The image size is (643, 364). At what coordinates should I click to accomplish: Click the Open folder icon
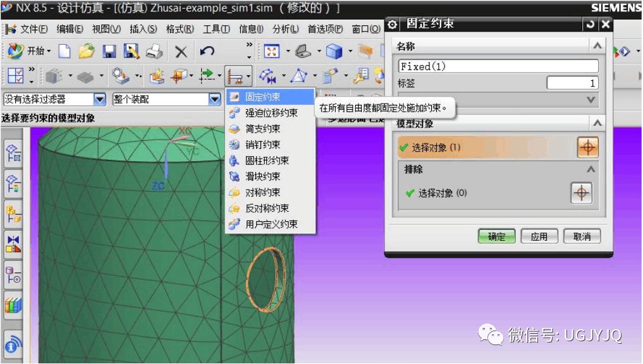click(x=87, y=52)
